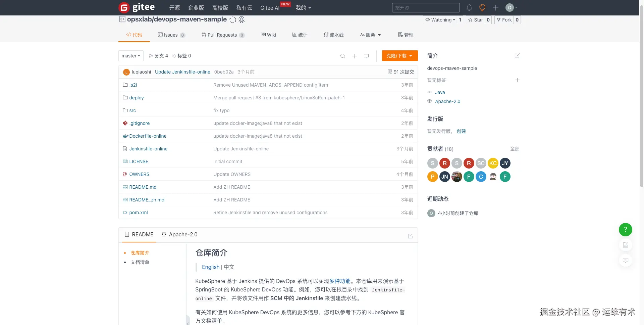Jump to 文档清单 in README outline
The height and width of the screenshot is (325, 644).
point(140,262)
